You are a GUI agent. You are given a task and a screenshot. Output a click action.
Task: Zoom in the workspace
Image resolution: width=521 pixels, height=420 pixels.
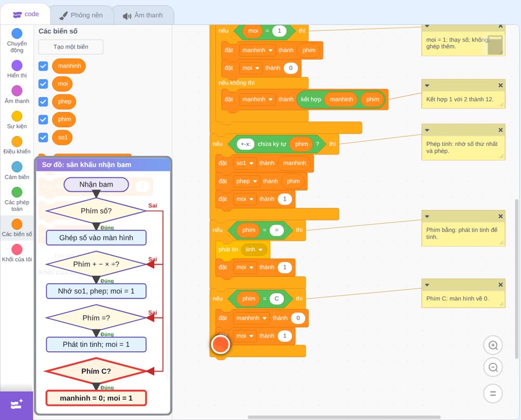tap(493, 345)
